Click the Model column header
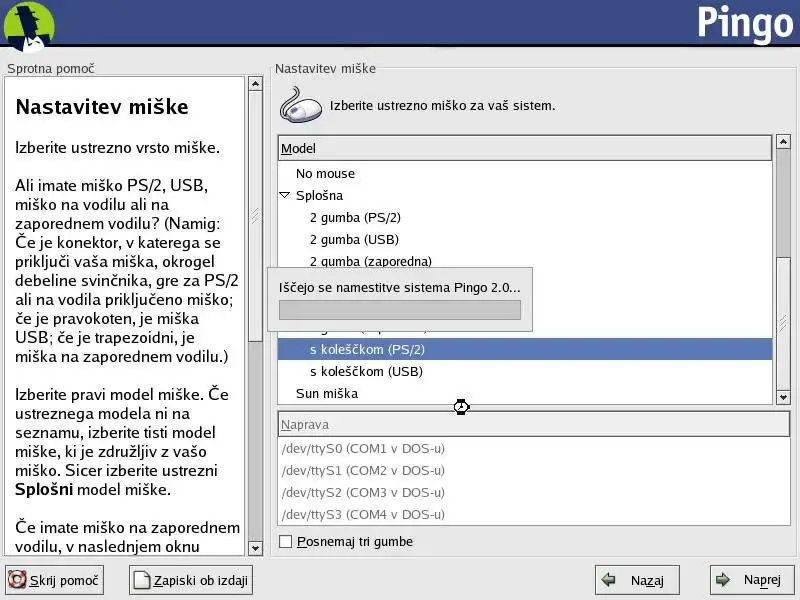 pyautogui.click(x=524, y=148)
